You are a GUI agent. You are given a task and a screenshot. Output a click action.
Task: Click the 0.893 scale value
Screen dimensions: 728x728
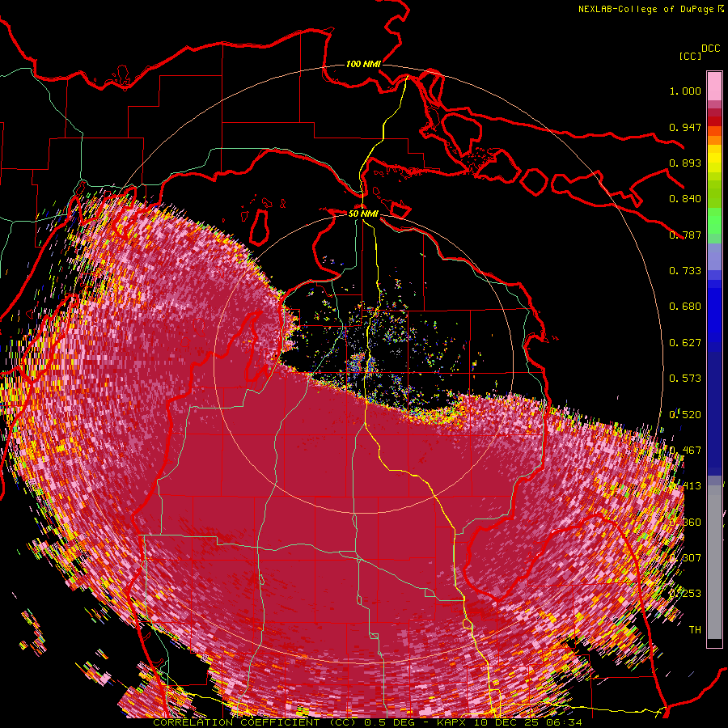point(685,163)
